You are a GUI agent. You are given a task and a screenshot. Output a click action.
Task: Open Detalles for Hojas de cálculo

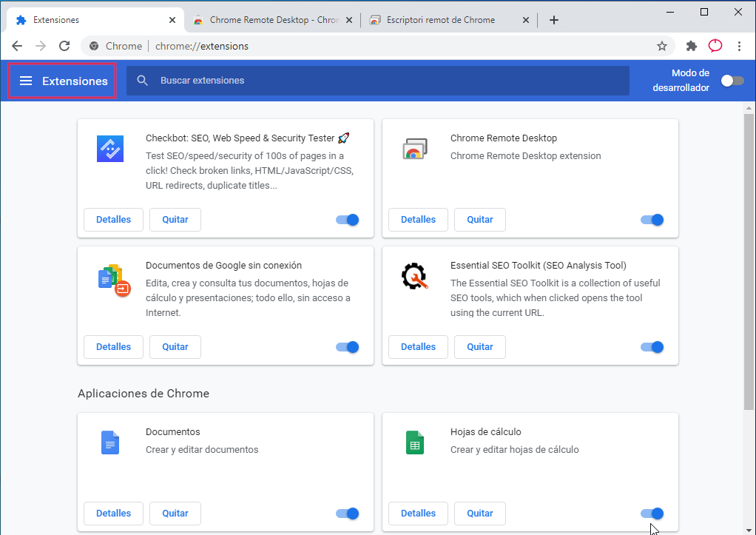coord(418,514)
